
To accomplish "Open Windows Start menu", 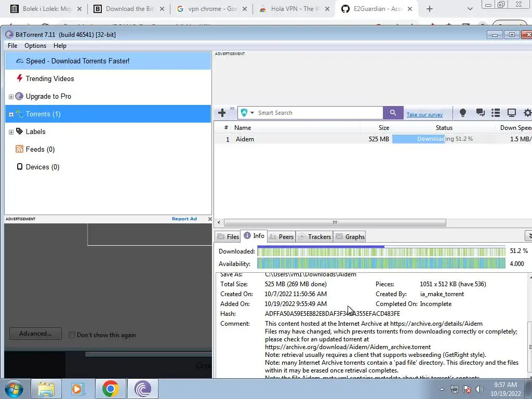I will click(x=14, y=389).
